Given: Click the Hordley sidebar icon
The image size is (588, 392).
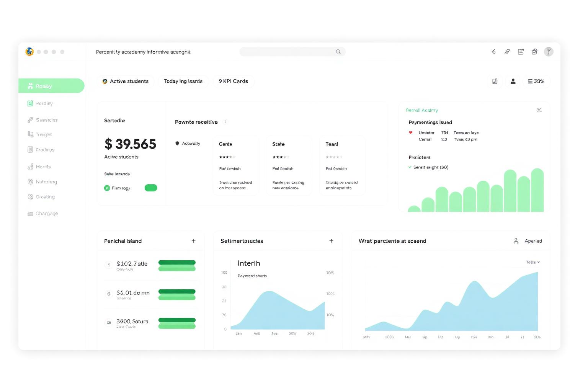Looking at the screenshot, I should [30, 103].
